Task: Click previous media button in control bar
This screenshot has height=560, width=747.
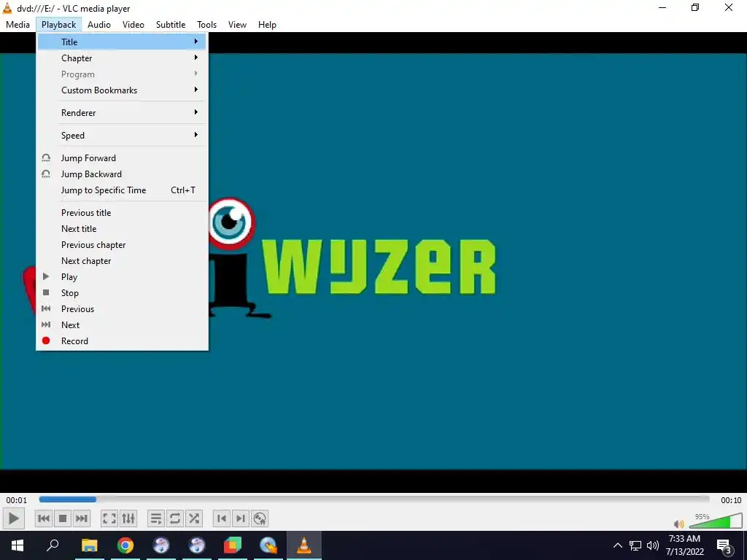Action: pos(44,518)
